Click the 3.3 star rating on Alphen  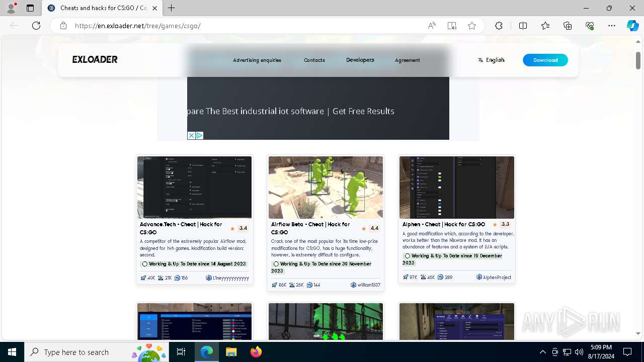coord(501,224)
